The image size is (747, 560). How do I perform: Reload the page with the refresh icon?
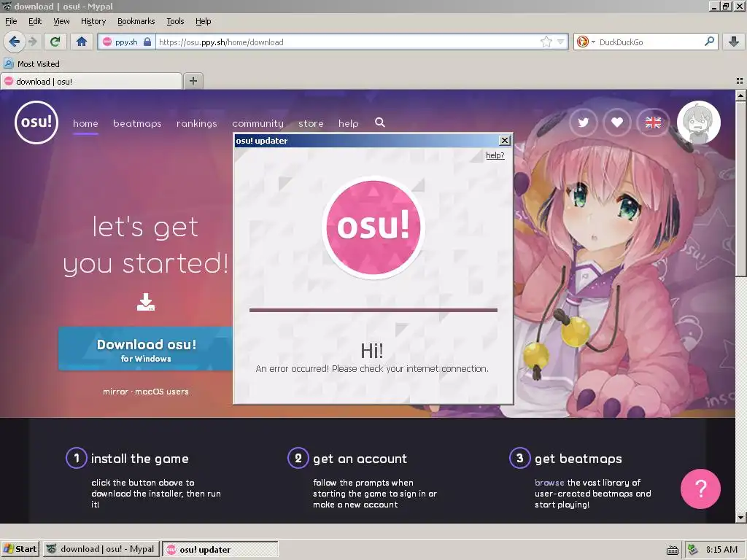click(x=55, y=42)
